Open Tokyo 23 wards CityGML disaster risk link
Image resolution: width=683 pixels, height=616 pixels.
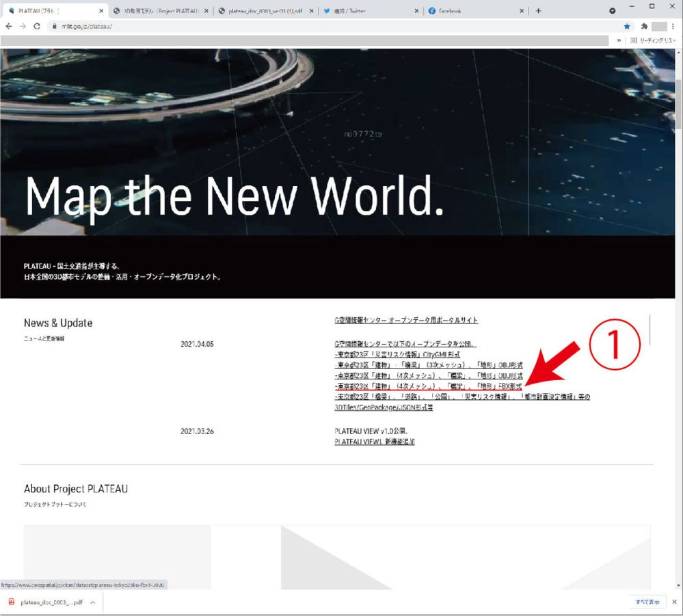tap(397, 355)
